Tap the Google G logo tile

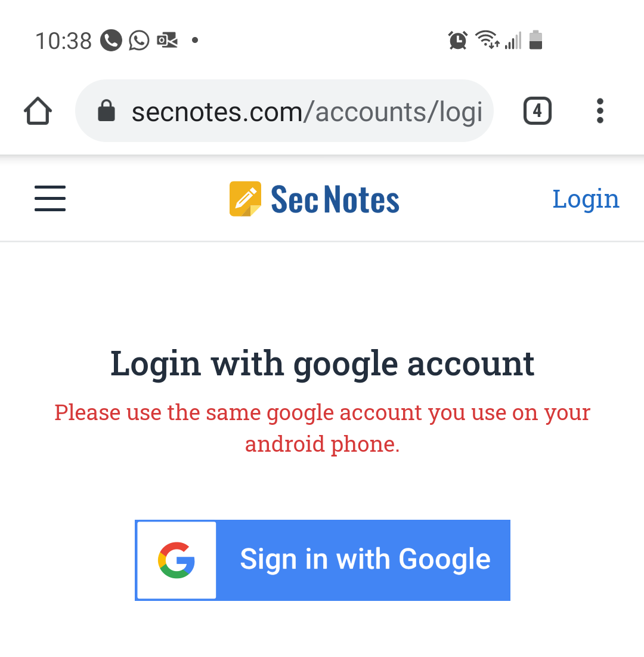tap(177, 560)
